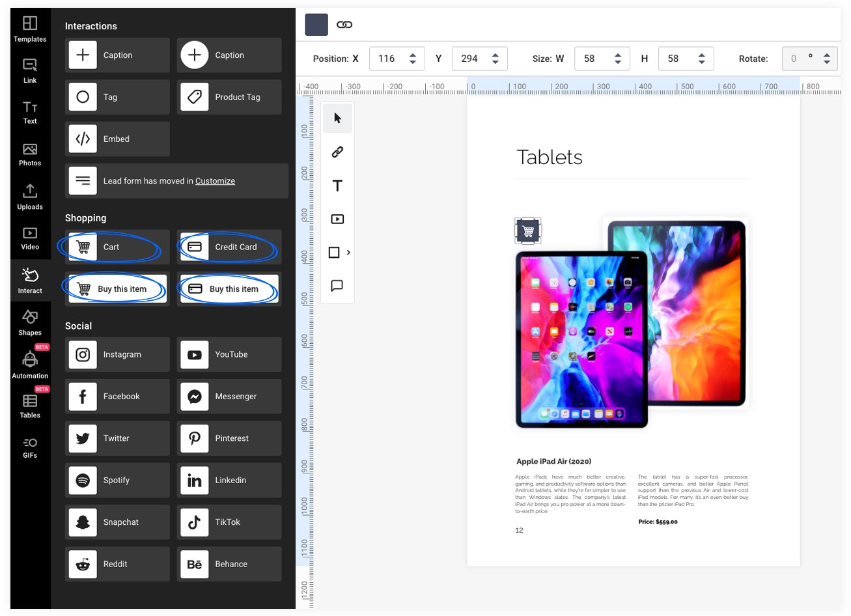Choose the video tool in canvas toolbar

[x=337, y=219]
